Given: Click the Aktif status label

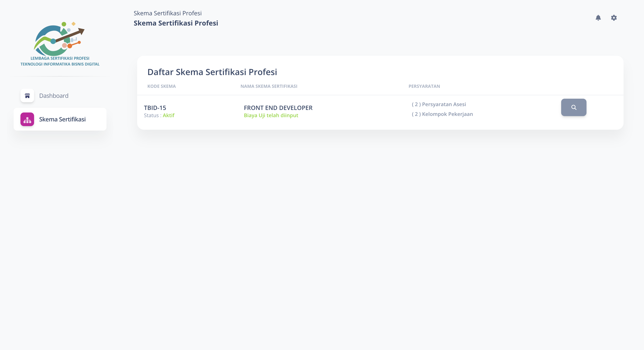Looking at the screenshot, I should click(x=168, y=115).
